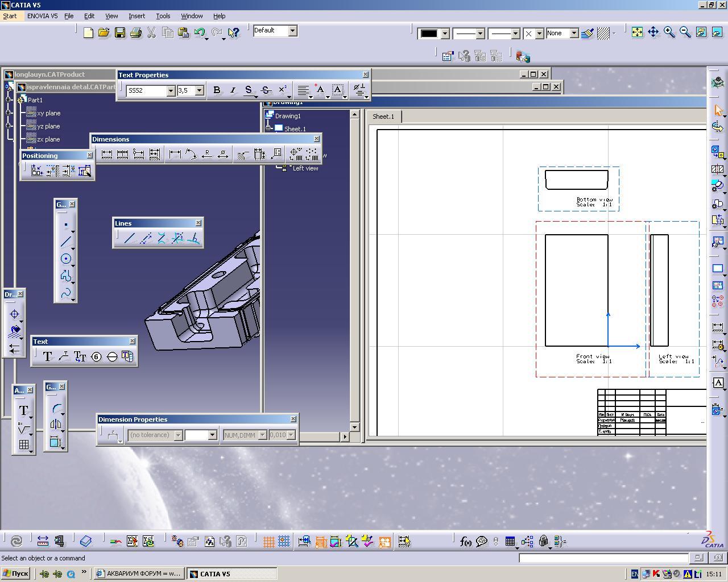Click the Print icon
The height and width of the screenshot is (582, 728).
[135, 33]
